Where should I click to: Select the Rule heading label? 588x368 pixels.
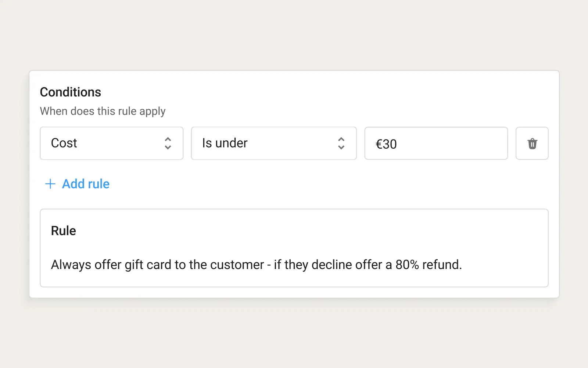coord(64,231)
